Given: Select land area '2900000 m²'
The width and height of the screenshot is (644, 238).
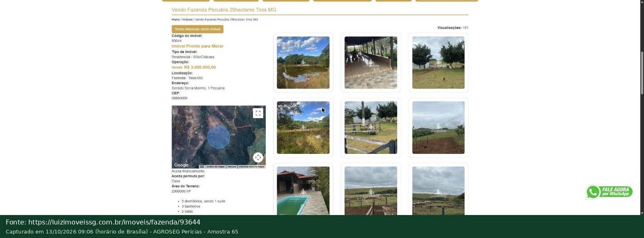Looking at the screenshot, I should [181, 191].
